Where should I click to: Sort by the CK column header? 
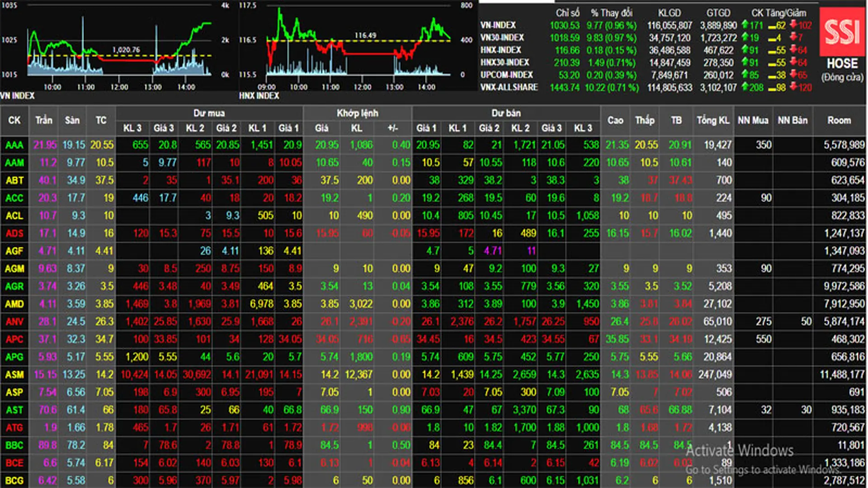click(x=14, y=120)
